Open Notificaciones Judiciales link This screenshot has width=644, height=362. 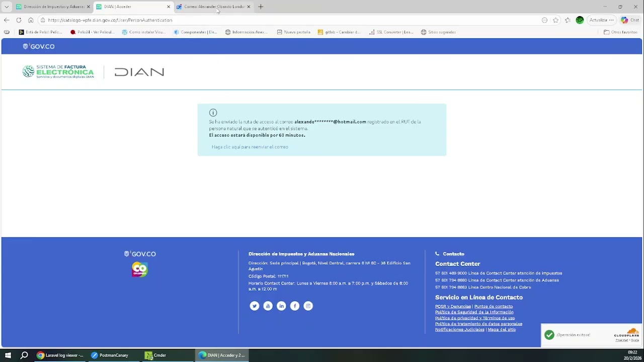[460, 329]
